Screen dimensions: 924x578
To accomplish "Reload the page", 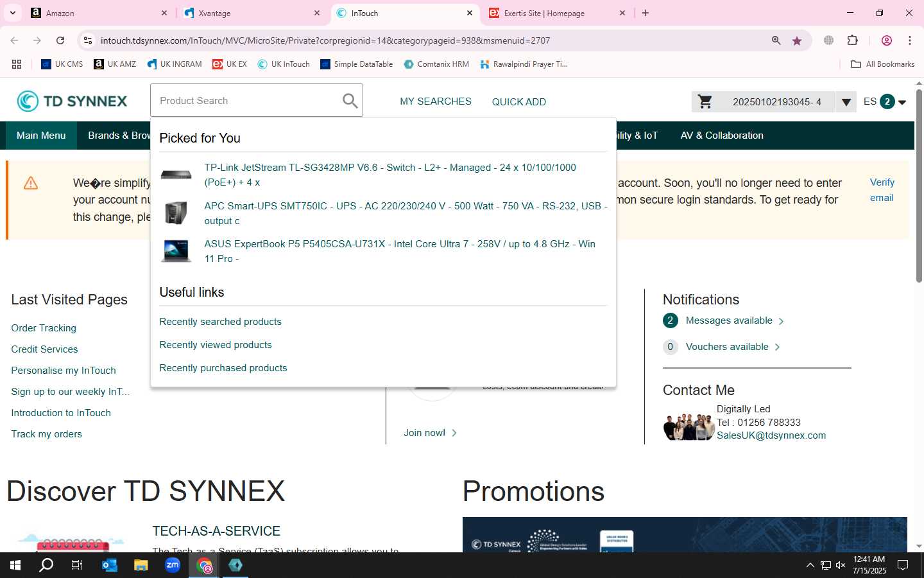I will (x=60, y=40).
